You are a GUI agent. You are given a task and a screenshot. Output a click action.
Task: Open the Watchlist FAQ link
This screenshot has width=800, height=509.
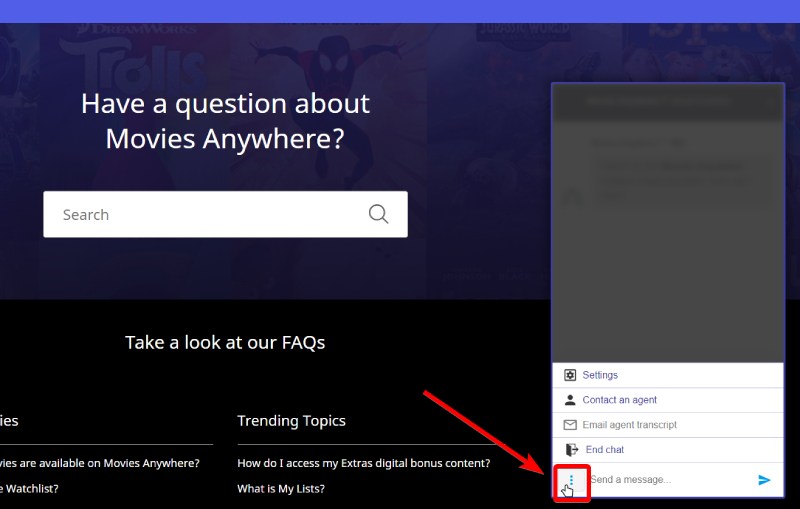click(x=29, y=489)
